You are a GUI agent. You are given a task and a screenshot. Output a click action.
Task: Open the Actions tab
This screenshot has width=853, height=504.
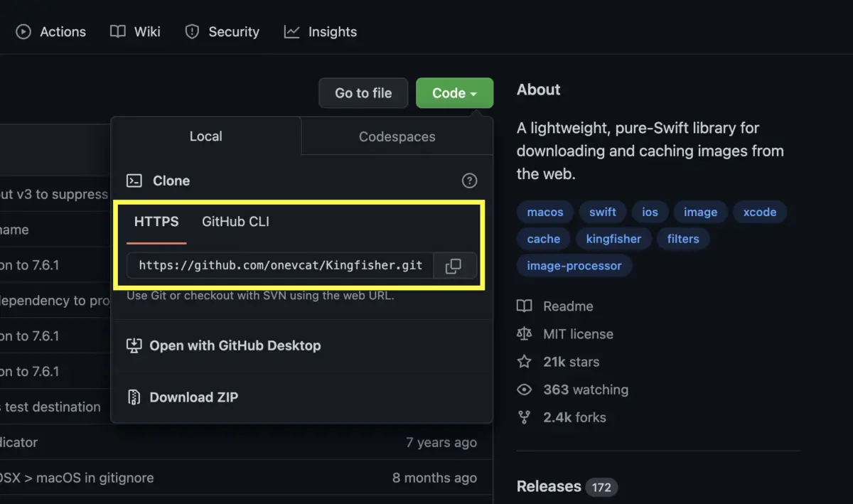[51, 32]
